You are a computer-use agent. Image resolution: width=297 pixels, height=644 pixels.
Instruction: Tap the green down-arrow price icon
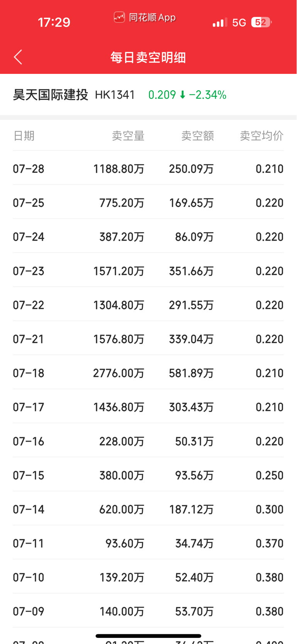coord(183,95)
